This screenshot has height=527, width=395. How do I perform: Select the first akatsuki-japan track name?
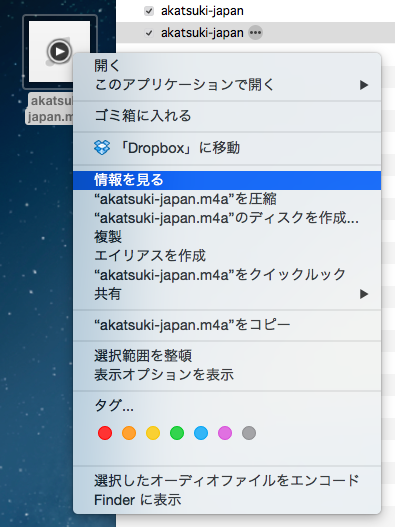(x=202, y=11)
